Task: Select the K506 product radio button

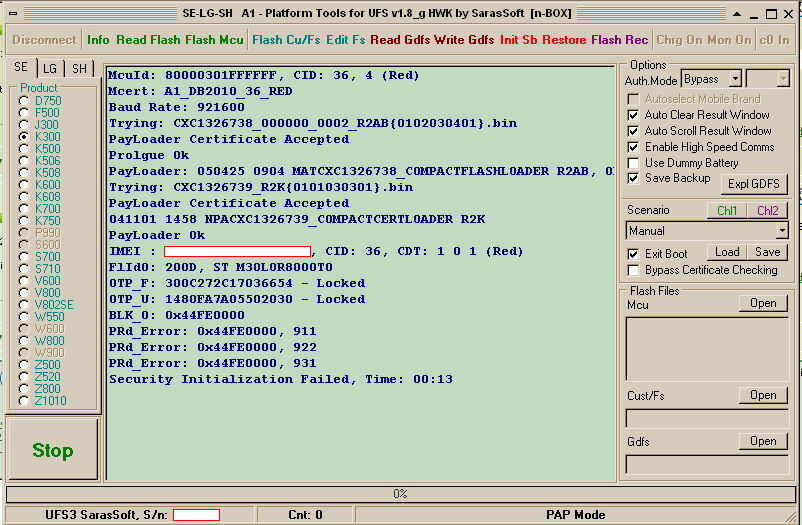Action: click(x=24, y=161)
